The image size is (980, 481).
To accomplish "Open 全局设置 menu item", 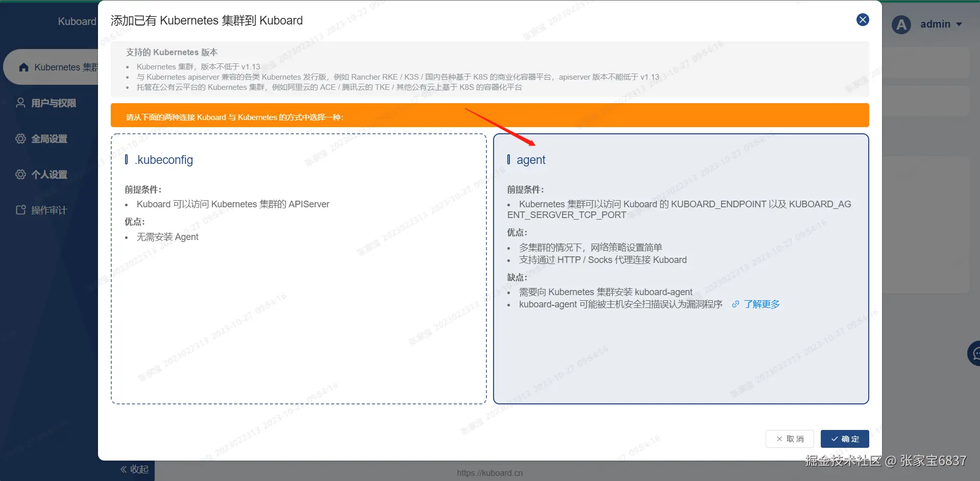I will (49, 139).
